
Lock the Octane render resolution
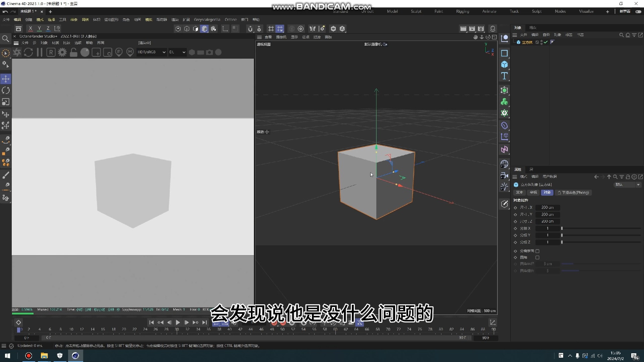point(73,52)
